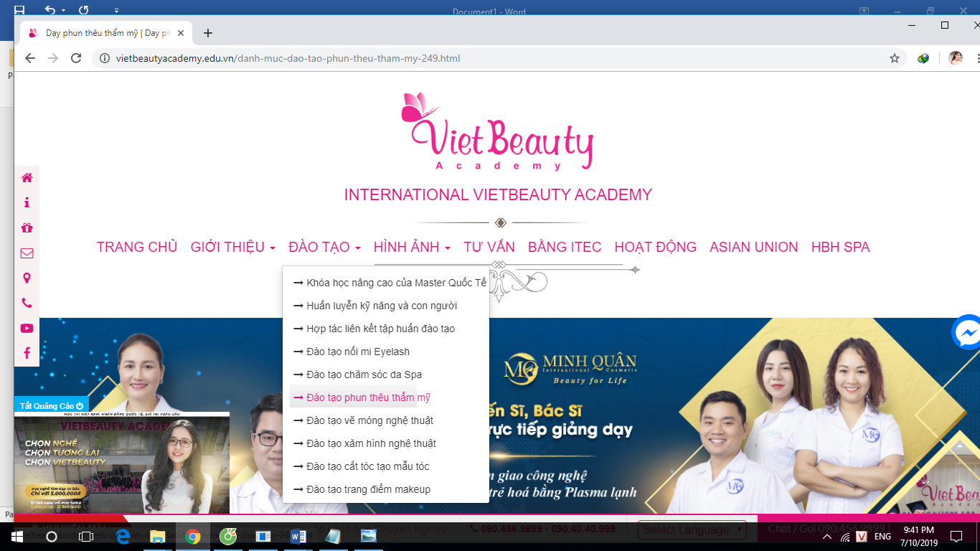Image resolution: width=980 pixels, height=551 pixels.
Task: Open the envelope mail icon in sidebar
Action: click(x=27, y=253)
